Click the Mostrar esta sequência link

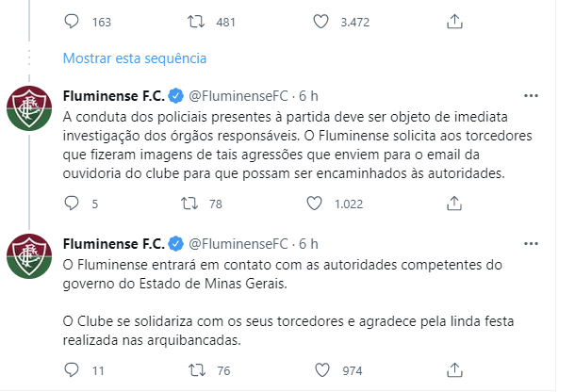(135, 58)
